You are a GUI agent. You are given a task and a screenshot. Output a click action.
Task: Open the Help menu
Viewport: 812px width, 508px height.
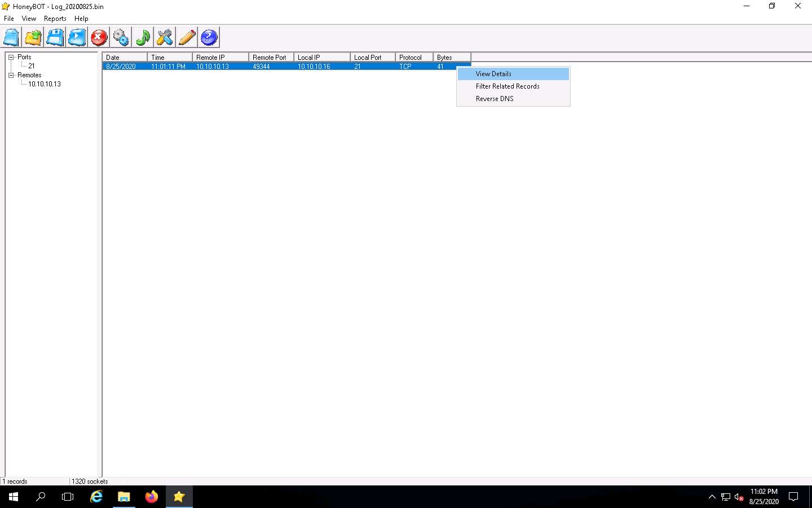pyautogui.click(x=81, y=19)
